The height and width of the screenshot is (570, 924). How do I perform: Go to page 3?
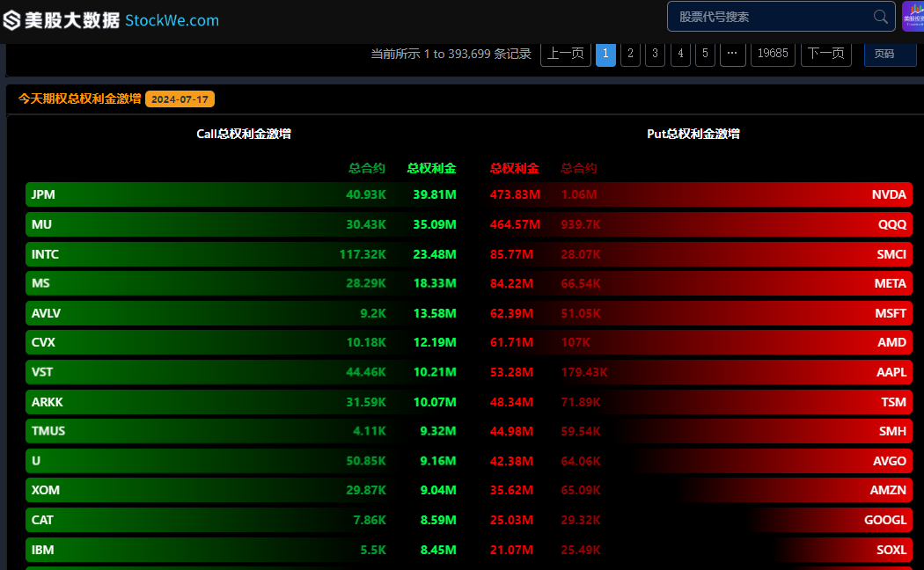(656, 54)
